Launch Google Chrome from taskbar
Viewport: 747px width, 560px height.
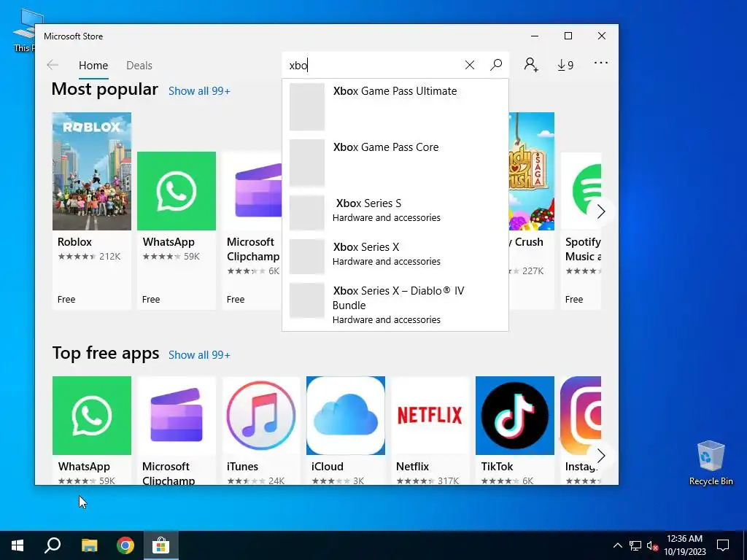coord(125,545)
